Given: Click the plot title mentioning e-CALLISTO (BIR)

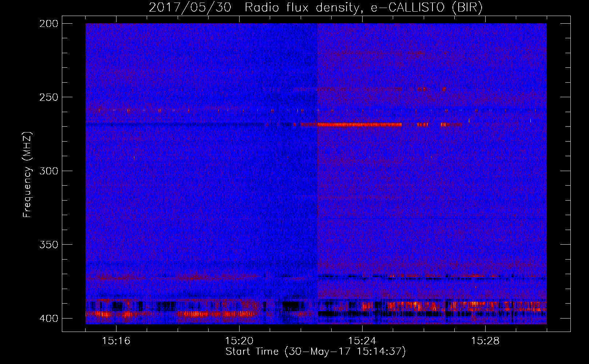Looking at the screenshot, I should point(316,8).
